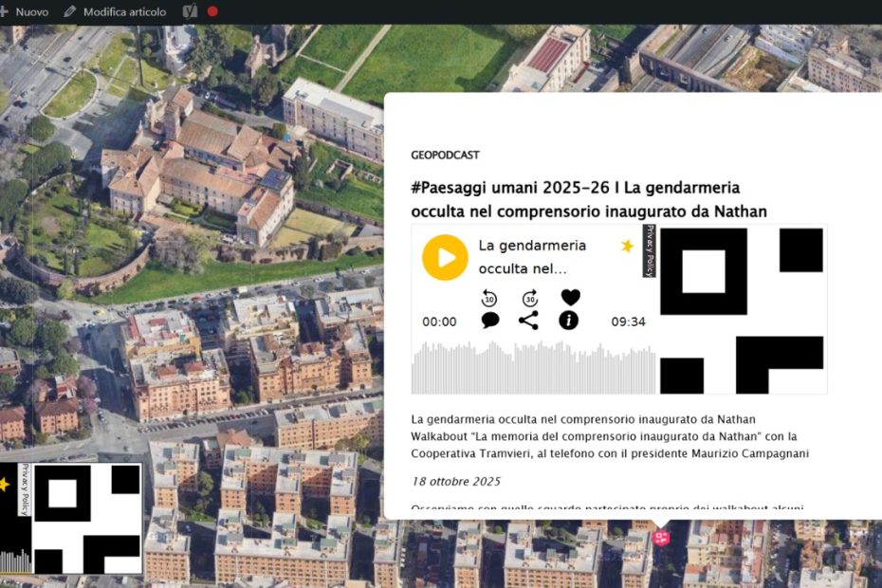Click the mini player artwork at bottom left
Screen dimensions: 882x588
(87, 519)
